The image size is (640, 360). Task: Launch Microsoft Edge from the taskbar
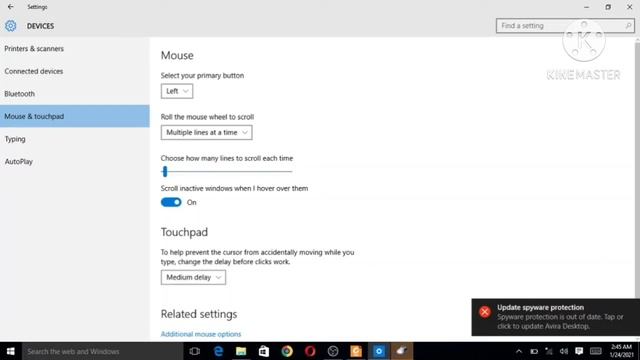point(218,351)
